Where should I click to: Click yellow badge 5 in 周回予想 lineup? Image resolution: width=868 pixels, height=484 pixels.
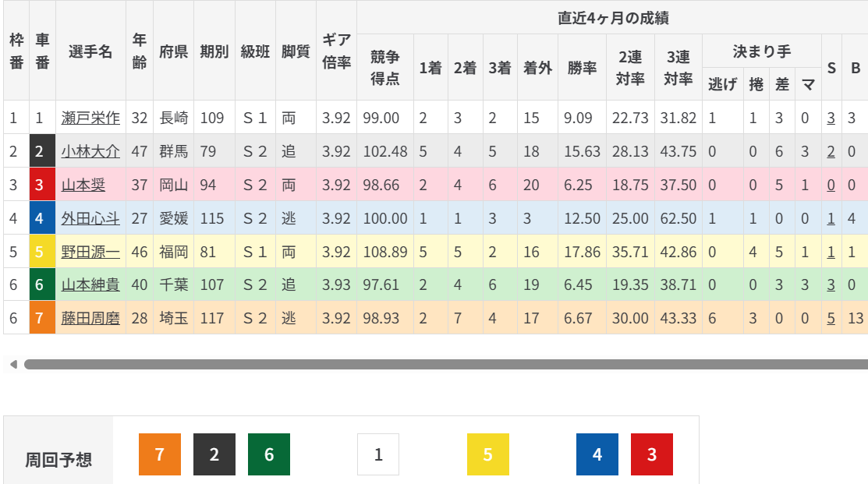point(487,454)
